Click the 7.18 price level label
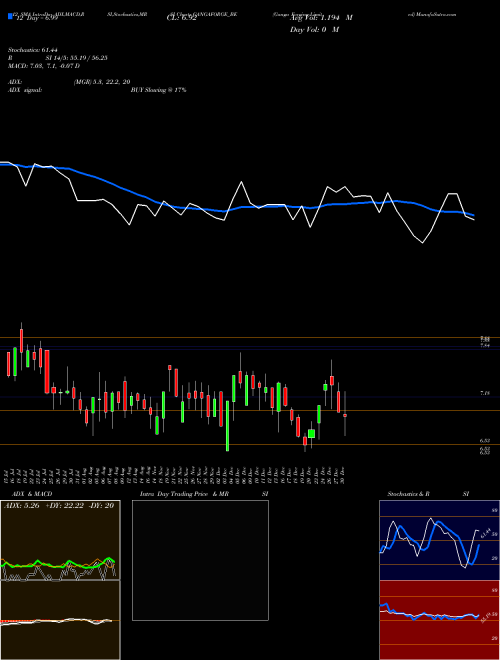This screenshot has height=660, width=500. point(485,393)
